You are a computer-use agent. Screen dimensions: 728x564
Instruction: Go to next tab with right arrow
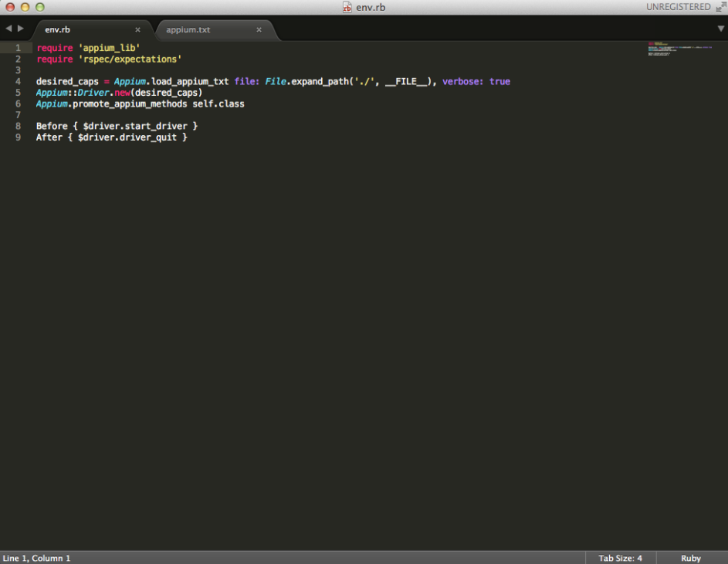20,29
